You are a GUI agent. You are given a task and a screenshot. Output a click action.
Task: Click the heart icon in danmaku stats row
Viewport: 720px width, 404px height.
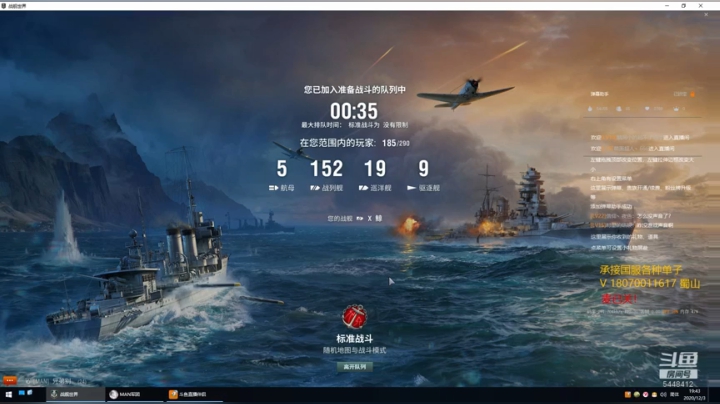[x=647, y=109]
